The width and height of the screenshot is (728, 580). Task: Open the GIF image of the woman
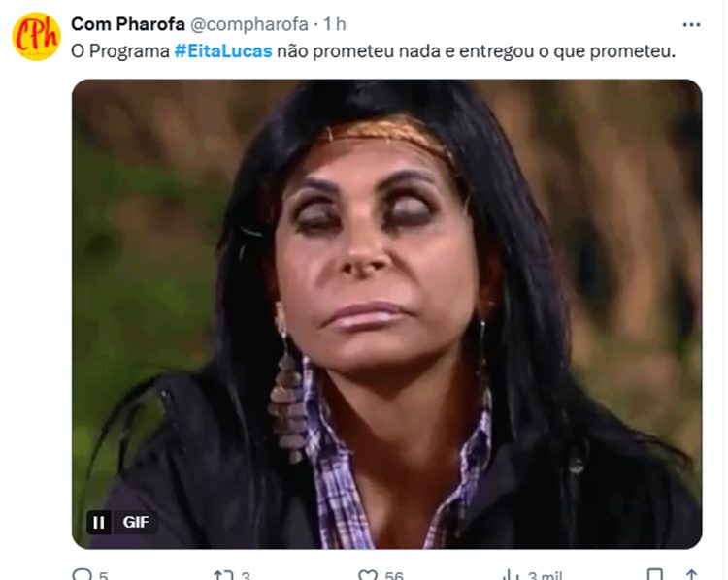(386, 314)
